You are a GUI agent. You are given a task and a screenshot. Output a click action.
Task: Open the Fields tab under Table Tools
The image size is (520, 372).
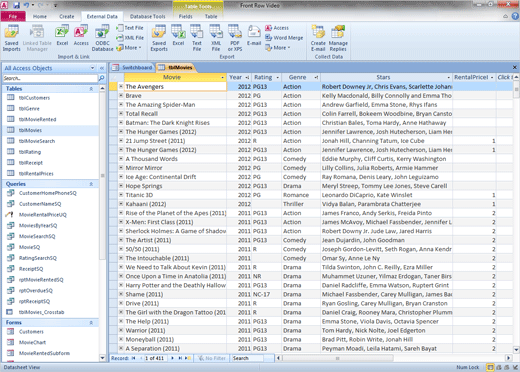coord(185,16)
